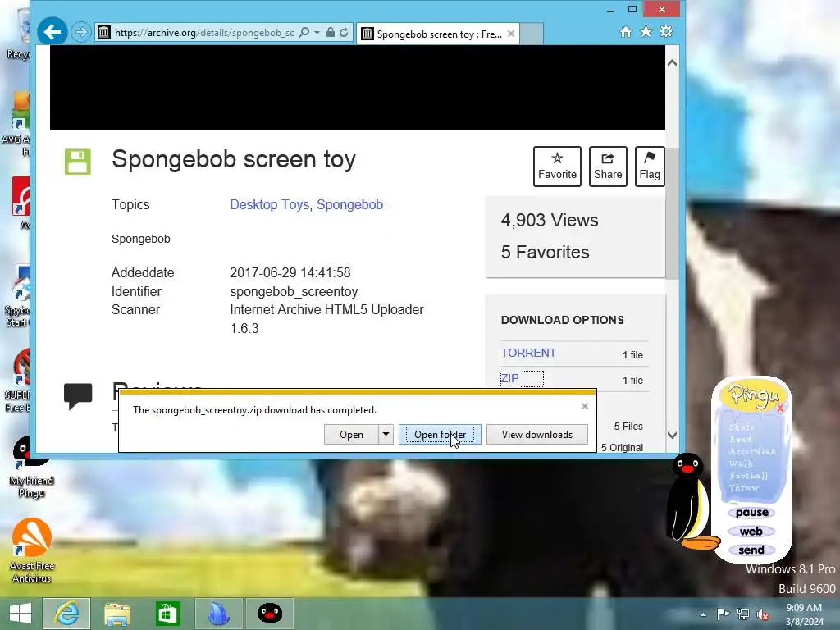
Task: Click the vertical scrollbar thumb
Action: (x=673, y=213)
